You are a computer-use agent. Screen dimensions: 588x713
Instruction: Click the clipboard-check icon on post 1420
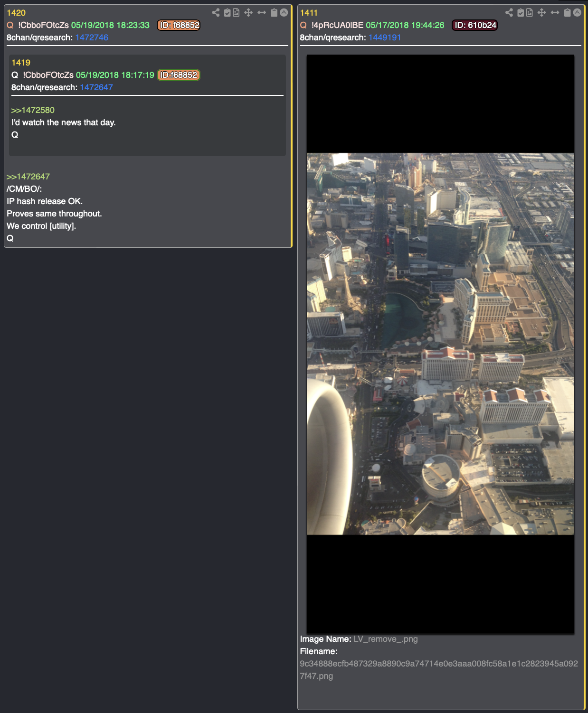point(228,13)
